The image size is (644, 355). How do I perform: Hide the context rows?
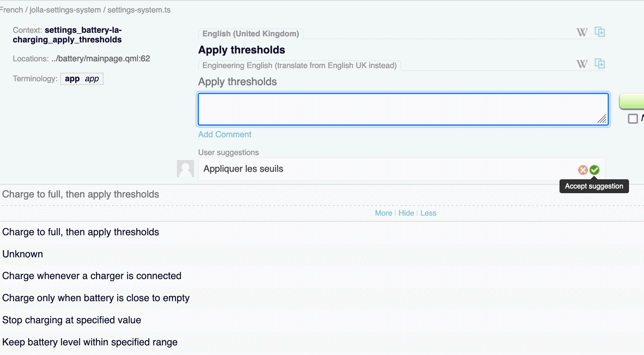pyautogui.click(x=406, y=213)
